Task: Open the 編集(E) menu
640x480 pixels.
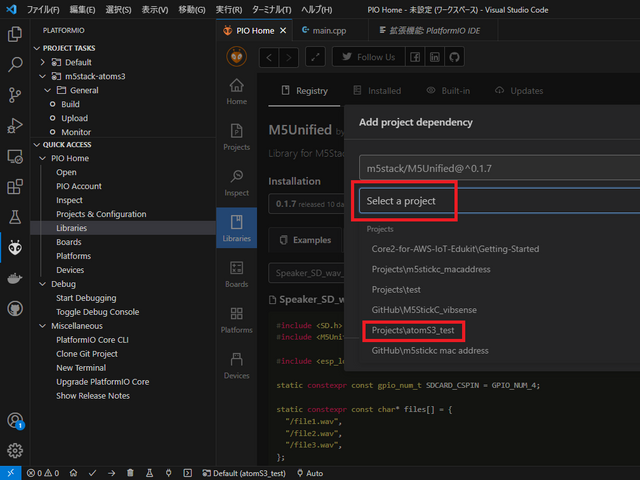Action: coord(82,9)
